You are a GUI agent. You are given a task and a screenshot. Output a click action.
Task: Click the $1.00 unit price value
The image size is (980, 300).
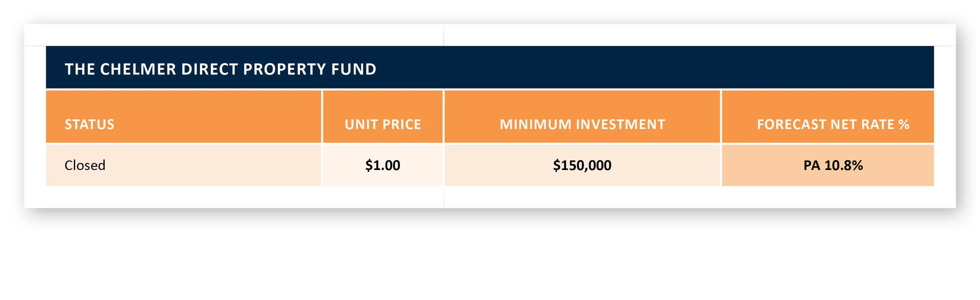click(383, 165)
